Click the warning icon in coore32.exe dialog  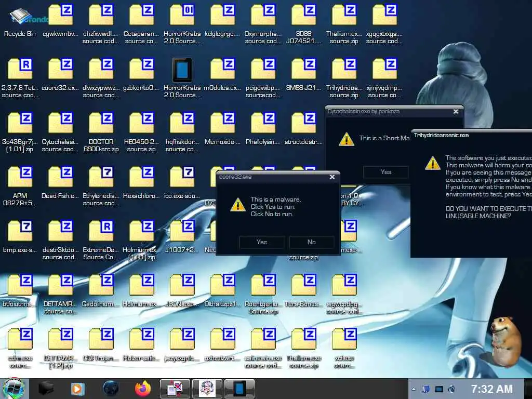point(238,205)
